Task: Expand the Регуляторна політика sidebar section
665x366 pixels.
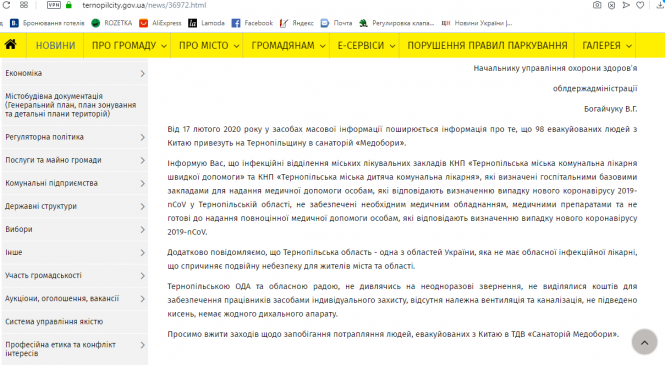Action: pyautogui.click(x=75, y=137)
